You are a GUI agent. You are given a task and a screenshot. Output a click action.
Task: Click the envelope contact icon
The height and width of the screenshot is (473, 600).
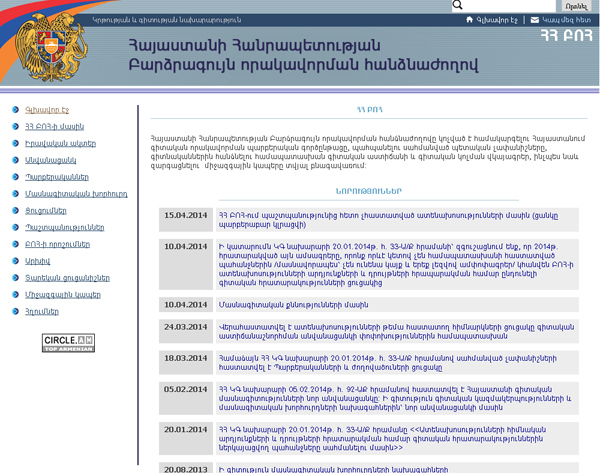[535, 19]
